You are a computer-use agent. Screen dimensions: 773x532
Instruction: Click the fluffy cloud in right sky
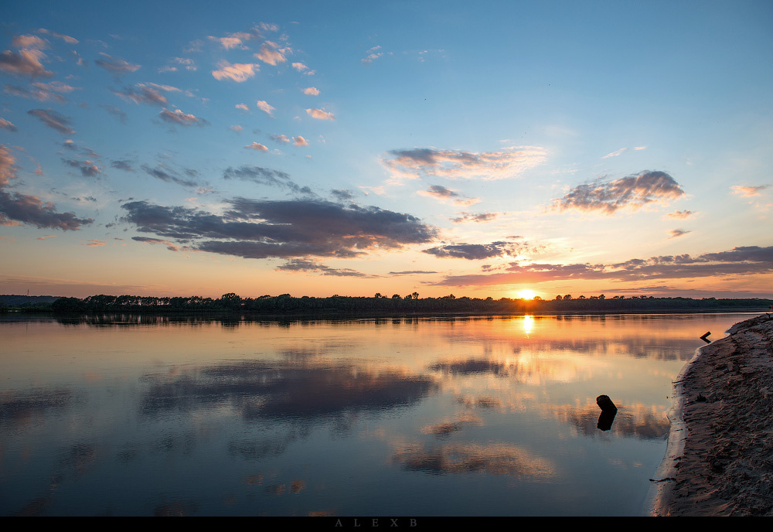(622, 192)
